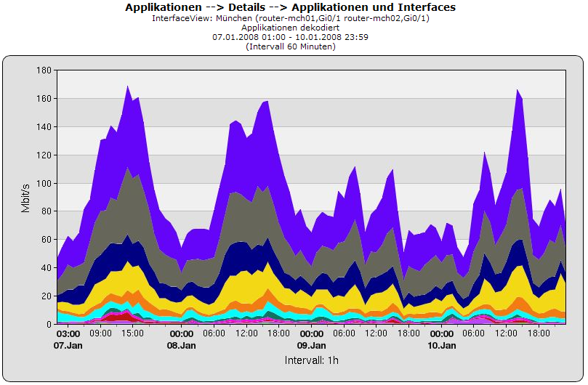Click the chart title 'Applikationen und Interfaces'

click(290, 7)
